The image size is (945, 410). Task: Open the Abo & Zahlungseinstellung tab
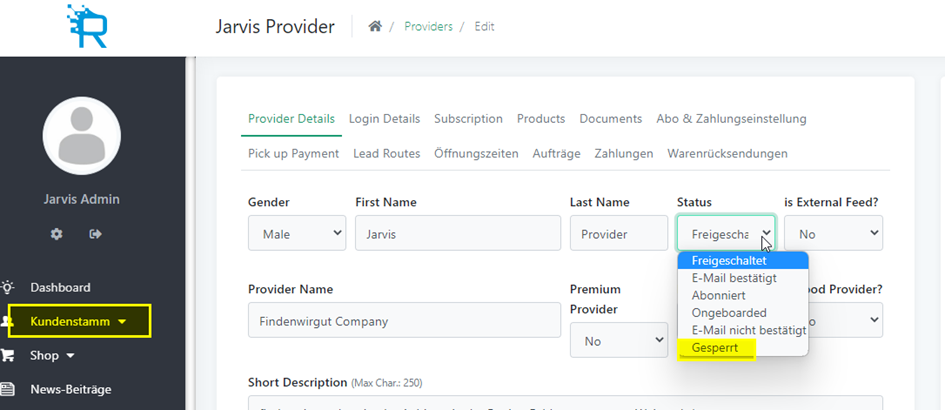[731, 119]
